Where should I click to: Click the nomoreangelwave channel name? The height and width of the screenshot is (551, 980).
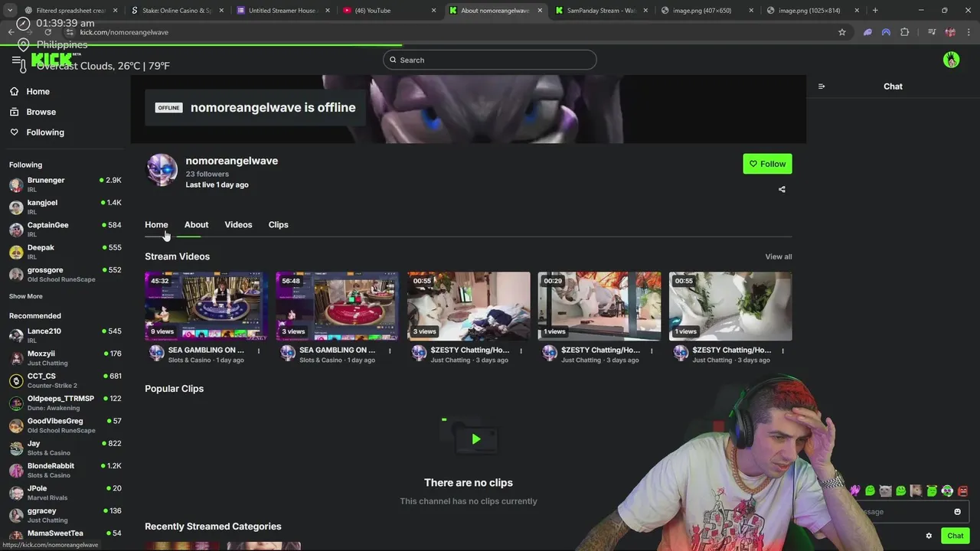tap(231, 161)
